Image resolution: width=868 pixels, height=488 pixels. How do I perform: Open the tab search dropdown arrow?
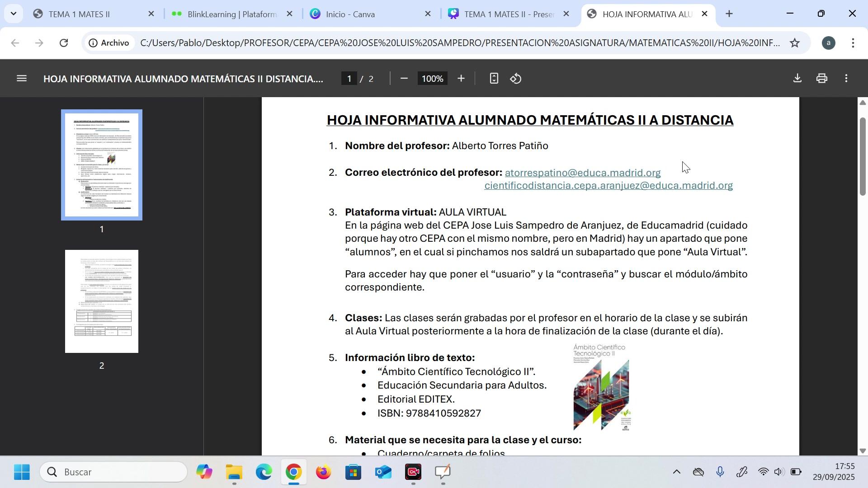(13, 14)
